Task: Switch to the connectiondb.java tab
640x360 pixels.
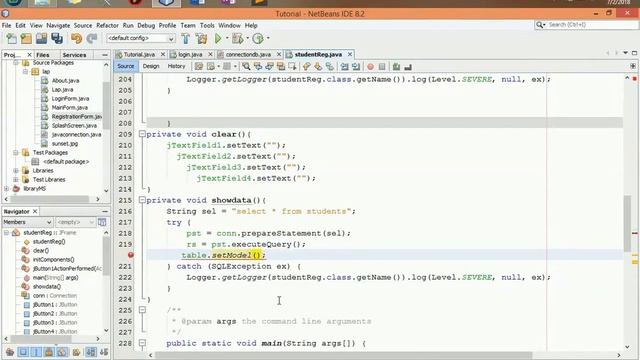Action: (x=248, y=54)
